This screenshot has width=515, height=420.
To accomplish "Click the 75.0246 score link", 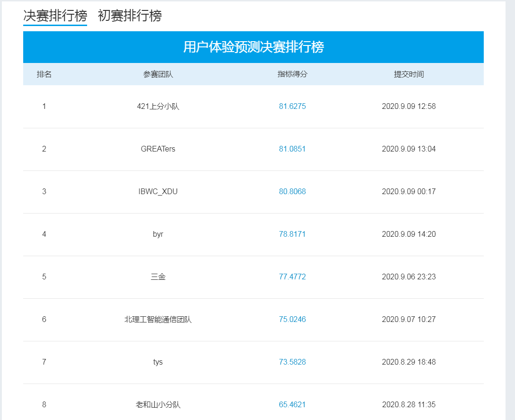I will 292,320.
